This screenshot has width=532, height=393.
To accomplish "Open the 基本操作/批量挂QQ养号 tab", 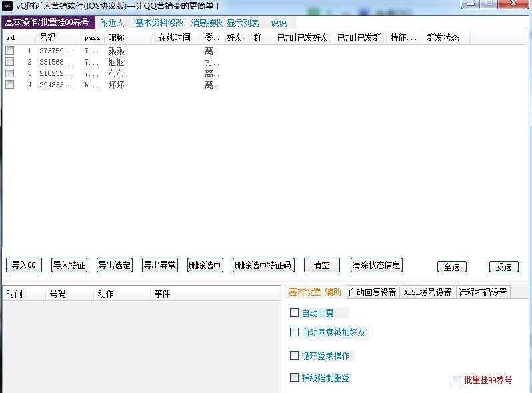I will pos(48,22).
